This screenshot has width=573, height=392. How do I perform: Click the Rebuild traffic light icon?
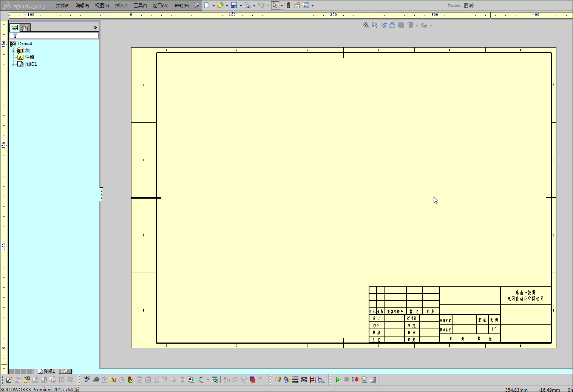[289, 5]
